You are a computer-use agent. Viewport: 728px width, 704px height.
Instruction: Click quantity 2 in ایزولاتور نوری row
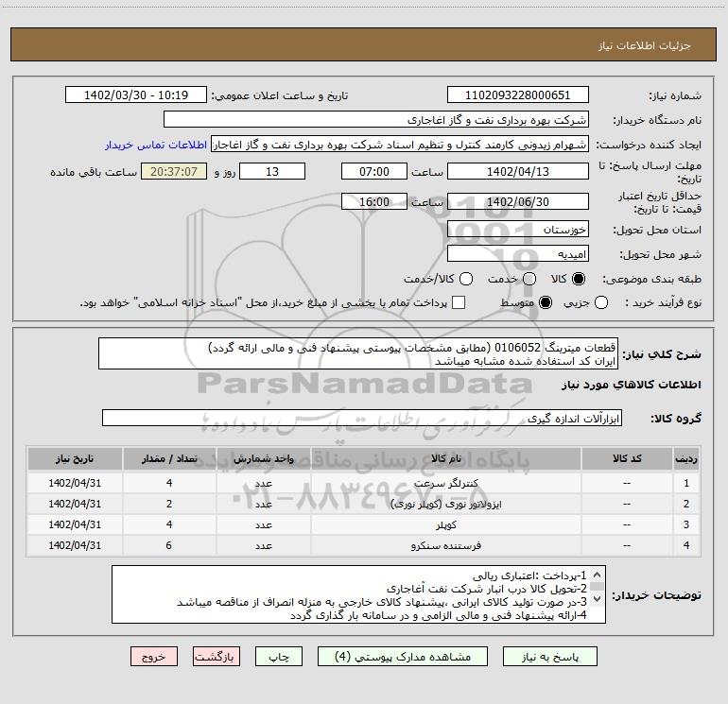point(169,504)
